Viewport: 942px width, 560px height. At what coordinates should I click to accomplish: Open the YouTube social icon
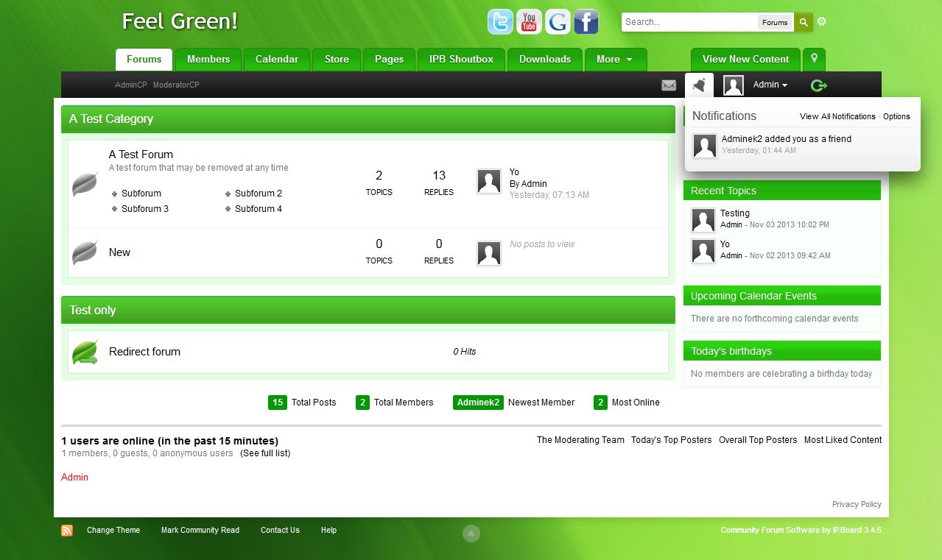[529, 22]
